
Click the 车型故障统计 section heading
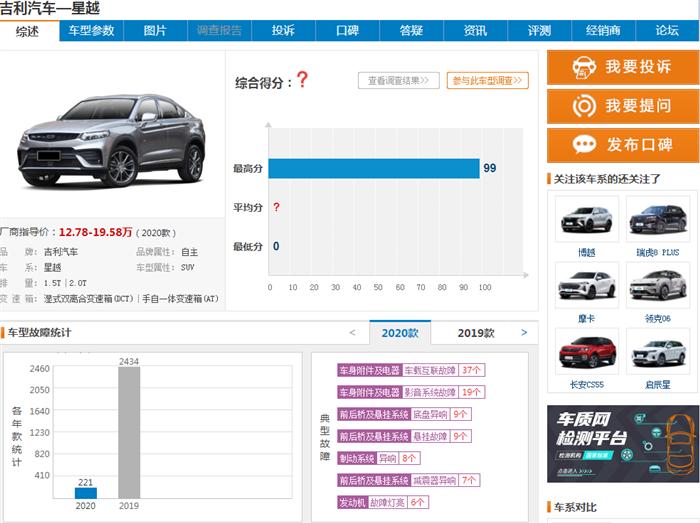(x=39, y=332)
